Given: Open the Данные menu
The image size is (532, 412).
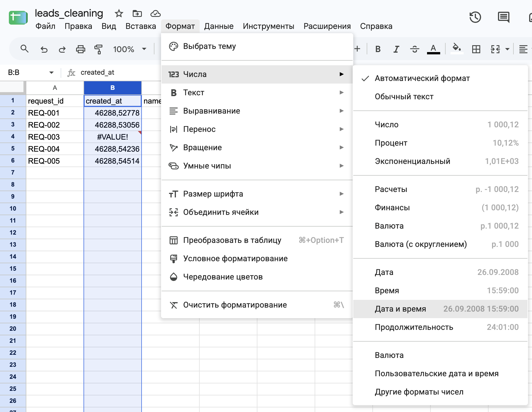Looking at the screenshot, I should pyautogui.click(x=219, y=26).
